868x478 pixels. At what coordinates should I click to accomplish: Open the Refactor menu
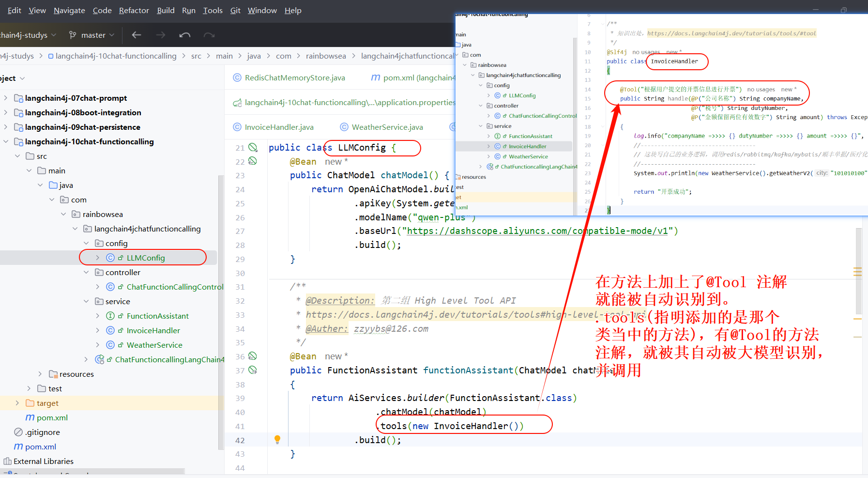click(134, 10)
